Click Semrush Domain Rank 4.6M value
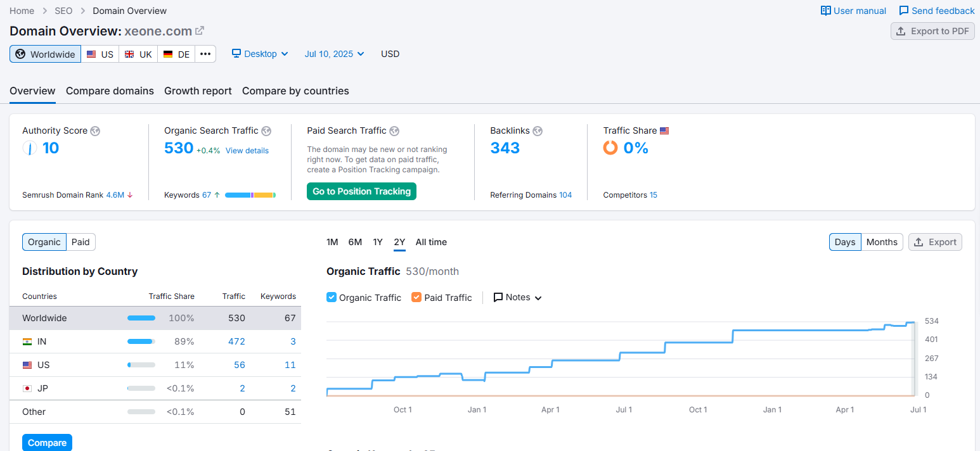The height and width of the screenshot is (451, 980). pyautogui.click(x=115, y=195)
